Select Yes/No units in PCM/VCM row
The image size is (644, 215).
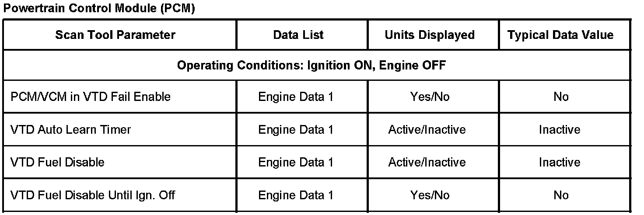tap(430, 97)
